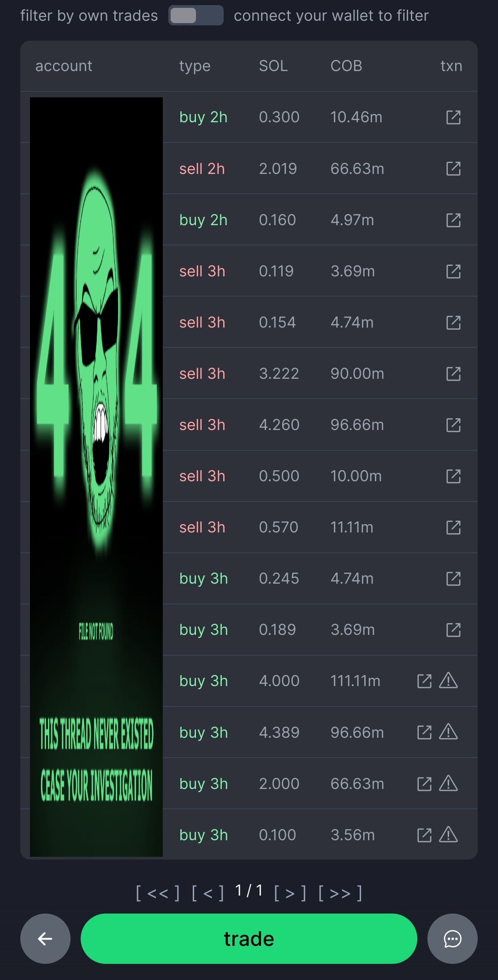
Task: Go to next page of trades
Action: (x=290, y=893)
